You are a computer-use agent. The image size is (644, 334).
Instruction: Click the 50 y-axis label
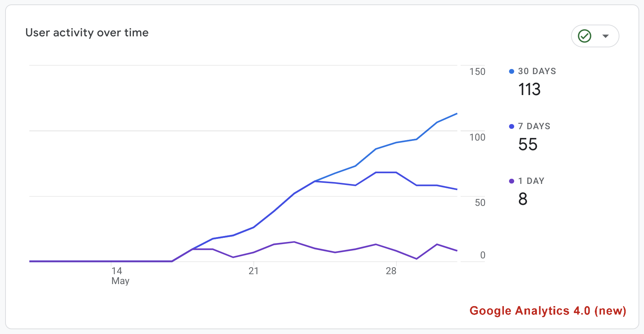click(x=480, y=203)
